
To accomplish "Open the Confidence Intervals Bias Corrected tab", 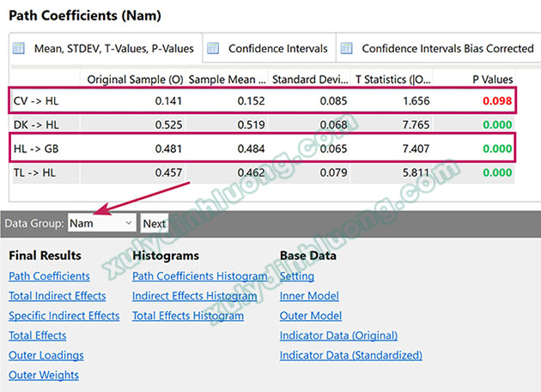I will [447, 49].
